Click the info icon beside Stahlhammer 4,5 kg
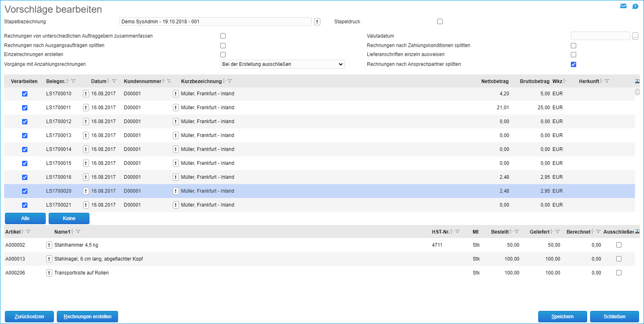 tap(49, 245)
